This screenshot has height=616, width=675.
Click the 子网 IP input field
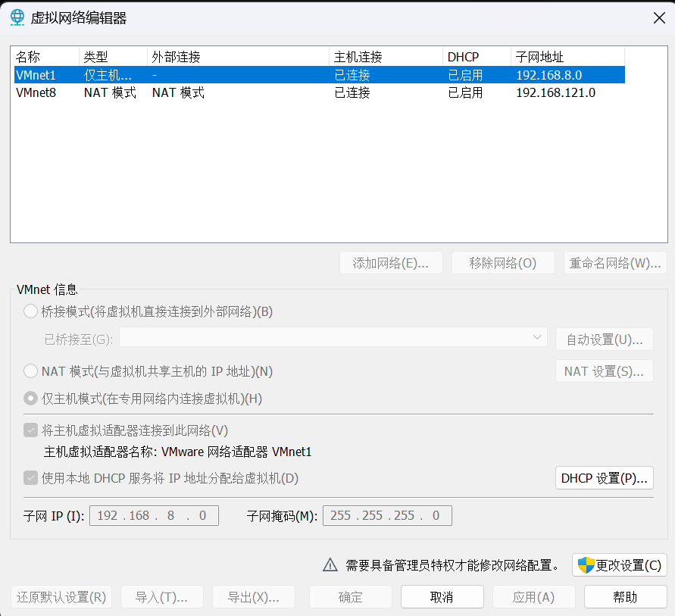pos(154,515)
